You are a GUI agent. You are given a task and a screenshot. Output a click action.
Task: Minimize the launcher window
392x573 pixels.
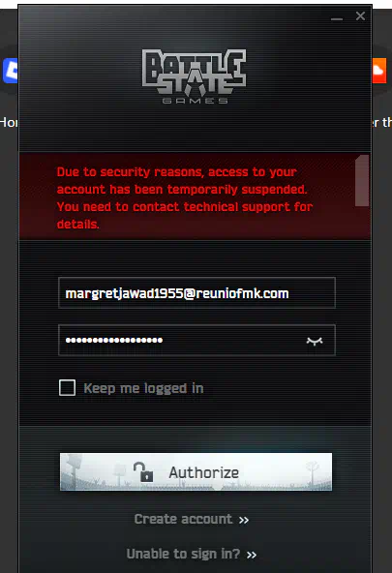(x=337, y=18)
